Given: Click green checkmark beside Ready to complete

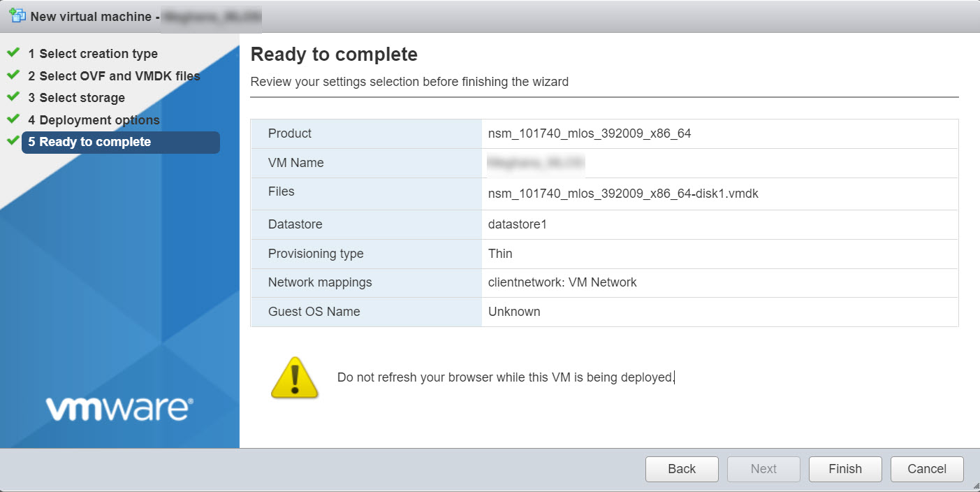Looking at the screenshot, I should 13,140.
